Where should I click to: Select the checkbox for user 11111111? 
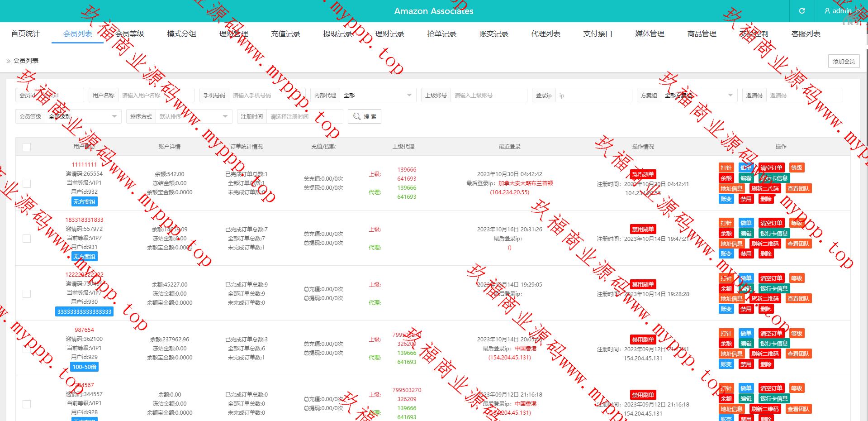click(x=27, y=183)
